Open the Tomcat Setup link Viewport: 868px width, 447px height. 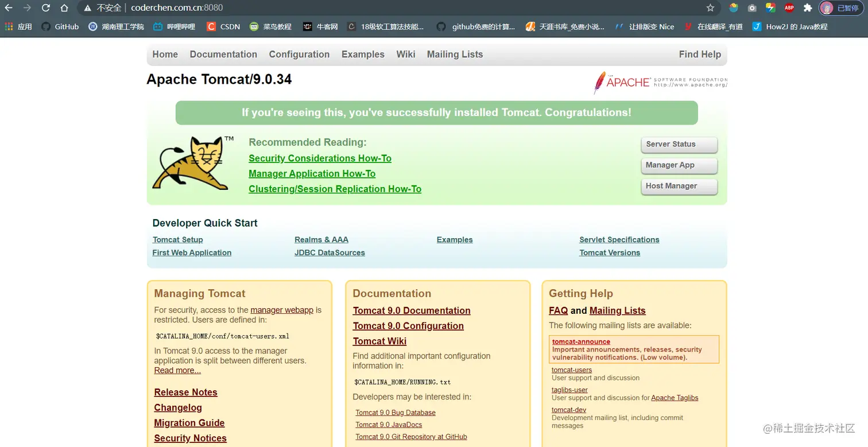click(177, 240)
